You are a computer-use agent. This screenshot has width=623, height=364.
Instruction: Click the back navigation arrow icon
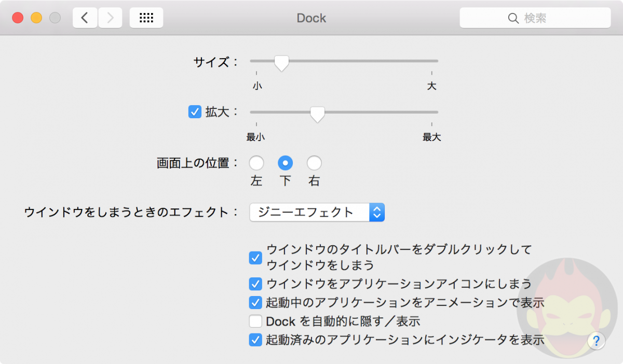85,17
